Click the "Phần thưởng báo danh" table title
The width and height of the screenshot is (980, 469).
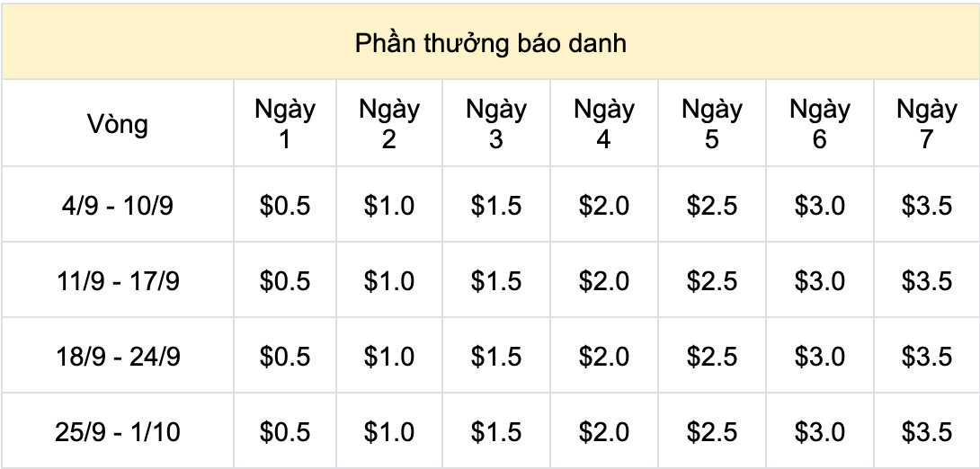coord(490,43)
